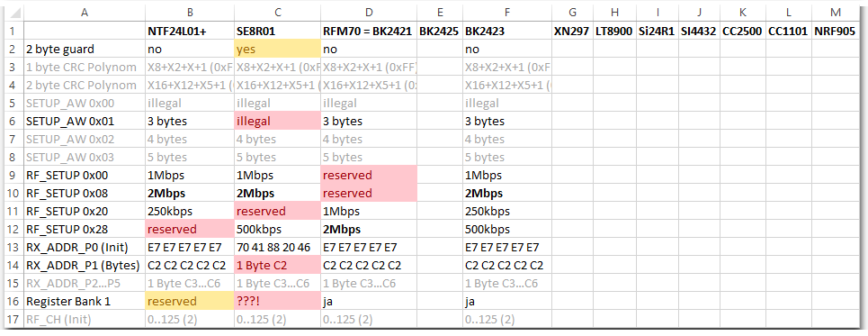Click the SE8R01 header cell
868x336 pixels.
click(277, 31)
